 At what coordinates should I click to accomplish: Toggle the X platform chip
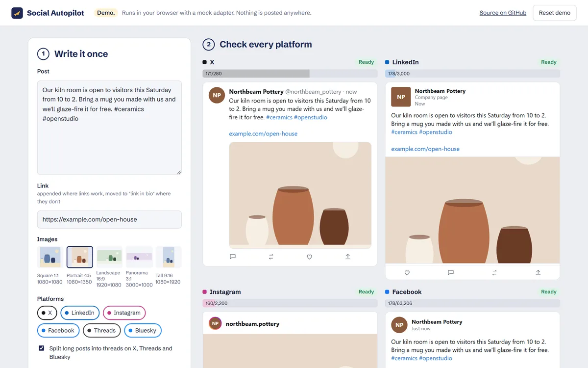tap(47, 313)
